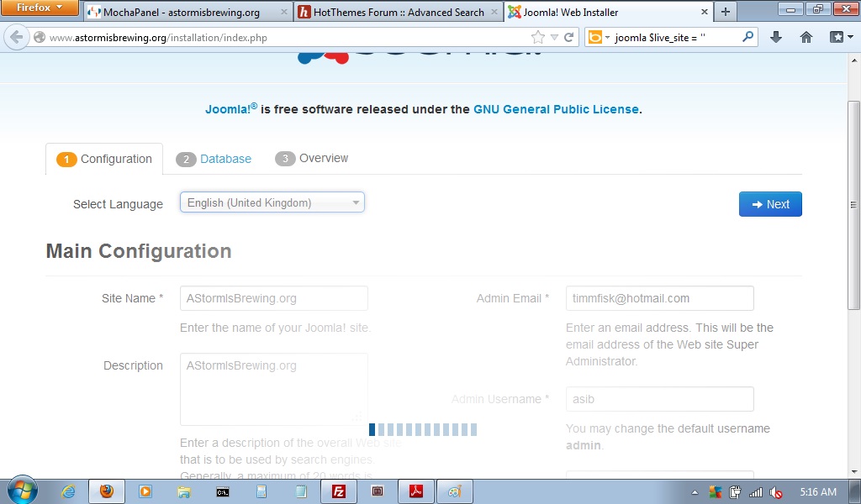Expand the search engine selector dropdown
The image size is (861, 504).
click(598, 38)
